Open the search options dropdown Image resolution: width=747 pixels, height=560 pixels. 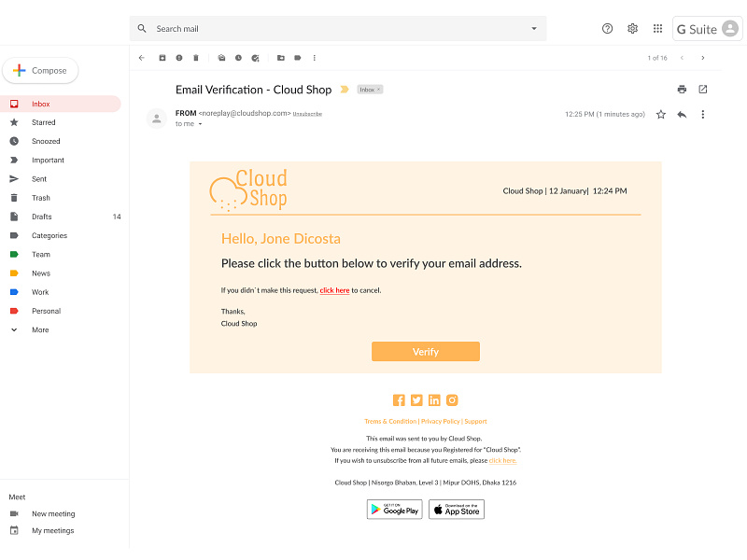click(534, 28)
